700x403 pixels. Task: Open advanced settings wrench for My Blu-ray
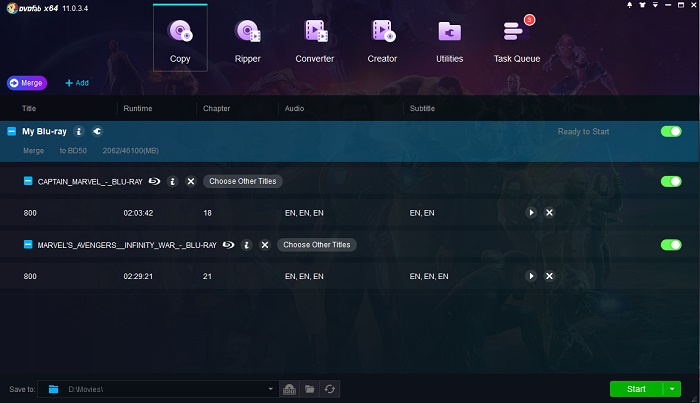coord(97,131)
